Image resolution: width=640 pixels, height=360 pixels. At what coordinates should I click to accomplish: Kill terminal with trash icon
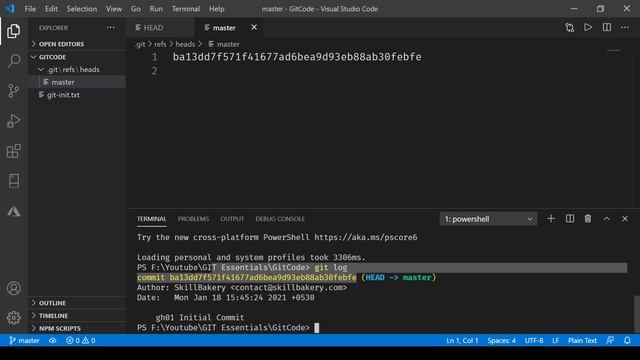(588, 219)
